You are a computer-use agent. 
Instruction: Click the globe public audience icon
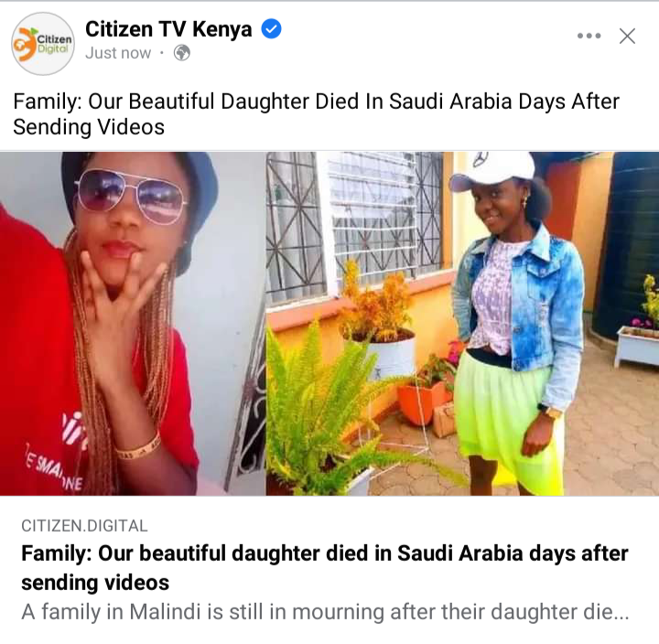[x=182, y=53]
